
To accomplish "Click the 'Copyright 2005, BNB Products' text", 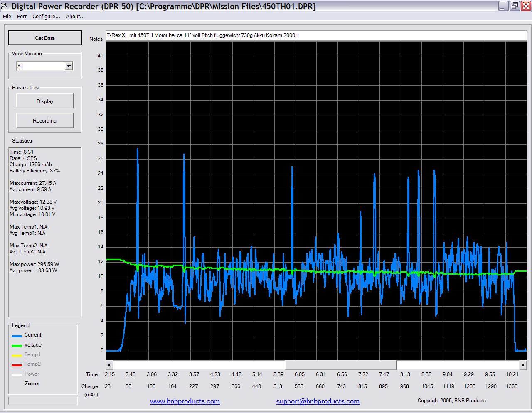I will (x=452, y=401).
